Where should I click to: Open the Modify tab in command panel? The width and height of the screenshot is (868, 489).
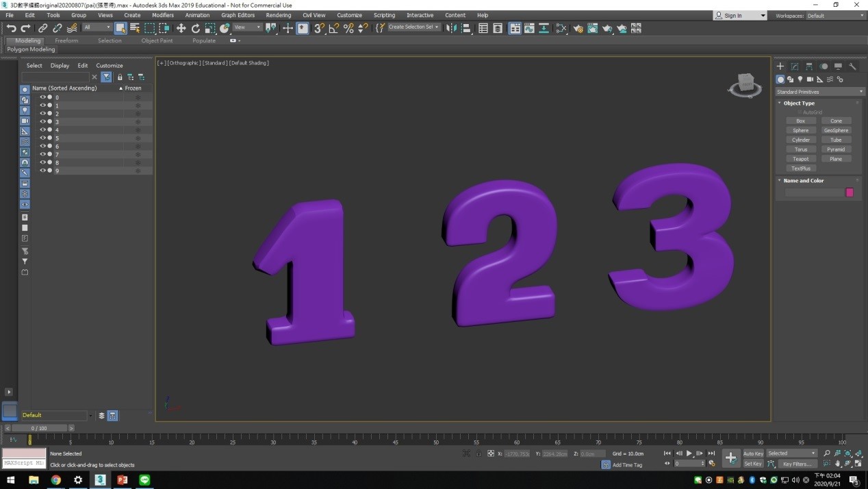tap(795, 66)
